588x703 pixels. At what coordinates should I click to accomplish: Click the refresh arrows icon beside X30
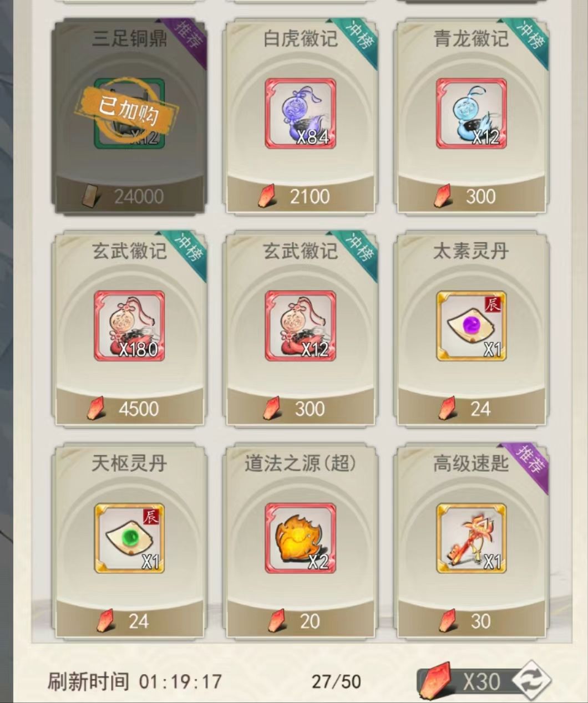click(x=531, y=681)
